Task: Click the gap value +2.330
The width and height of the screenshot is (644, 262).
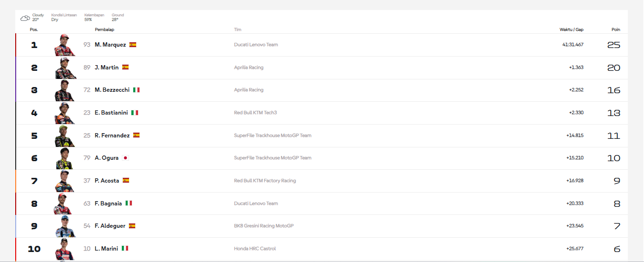Action: tap(576, 113)
